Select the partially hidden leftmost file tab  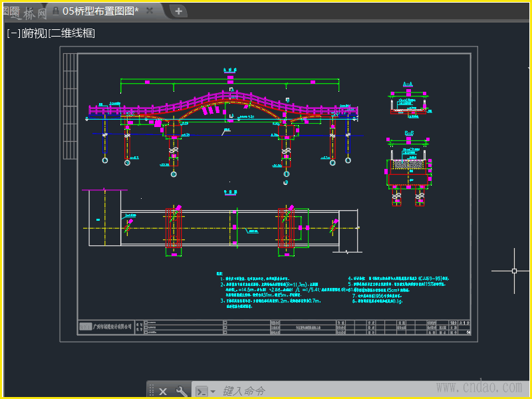pyautogui.click(x=20, y=11)
